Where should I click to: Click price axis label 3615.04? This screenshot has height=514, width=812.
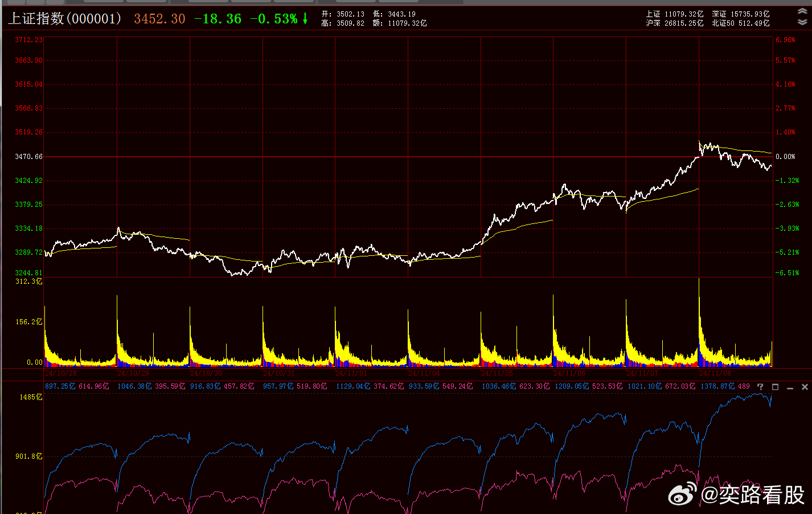(x=28, y=84)
